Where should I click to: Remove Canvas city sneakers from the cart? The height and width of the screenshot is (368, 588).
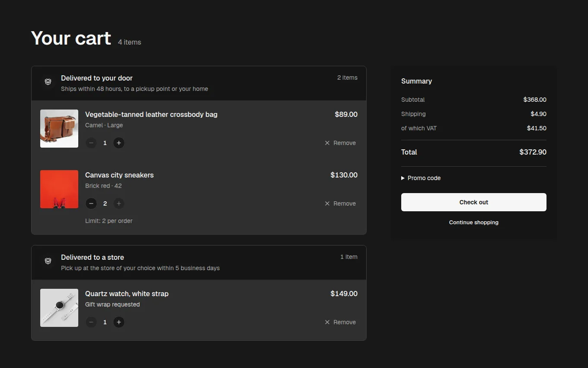[x=340, y=203]
